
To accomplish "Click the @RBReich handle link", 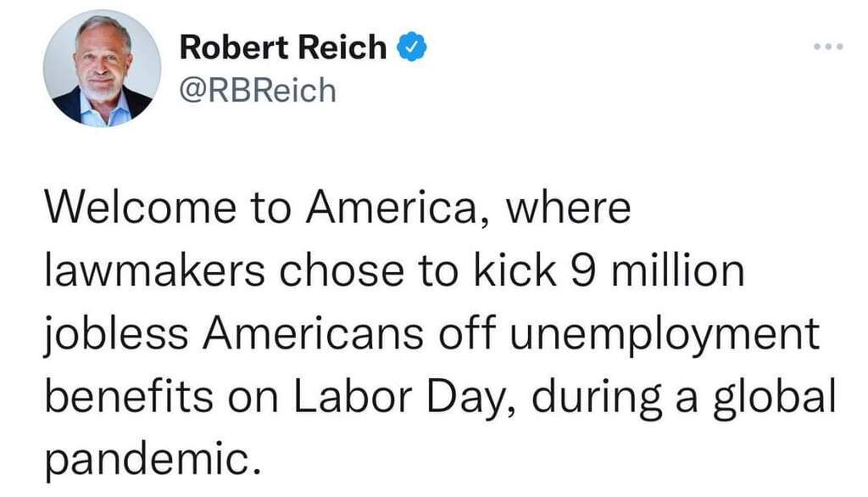I will pos(258,90).
